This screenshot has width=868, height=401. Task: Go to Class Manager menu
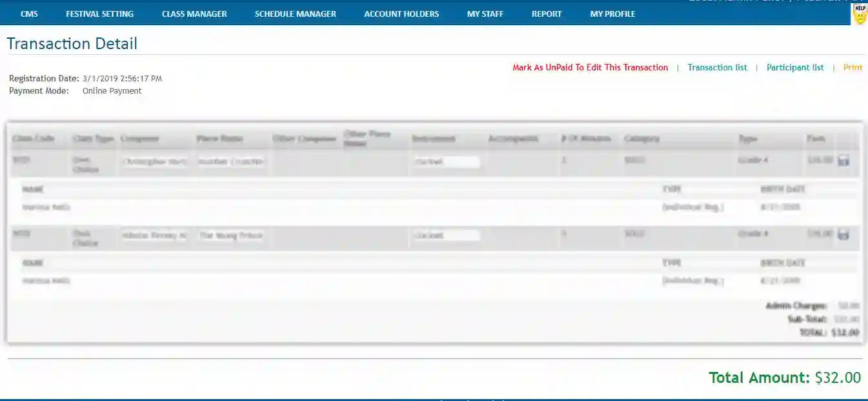[194, 14]
